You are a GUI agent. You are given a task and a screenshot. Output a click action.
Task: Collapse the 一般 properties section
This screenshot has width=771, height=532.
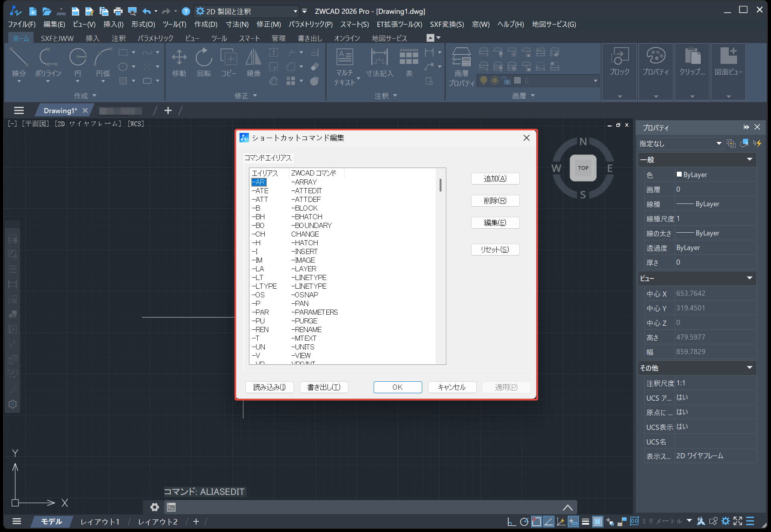(749, 159)
